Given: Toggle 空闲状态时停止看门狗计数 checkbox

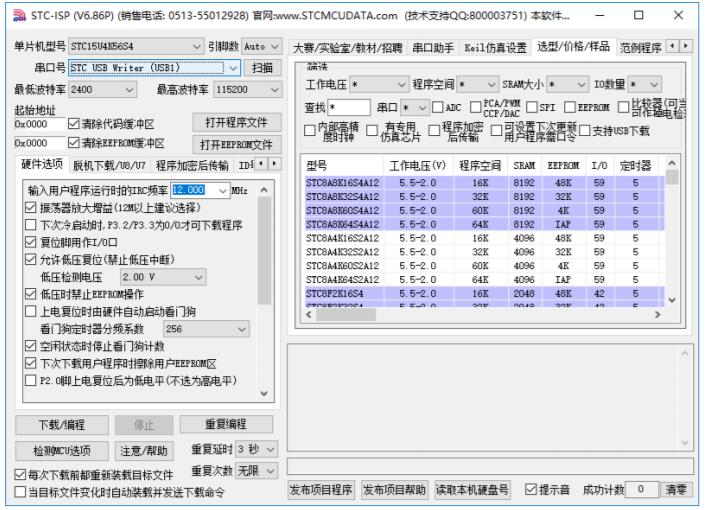Looking at the screenshot, I should (30, 346).
